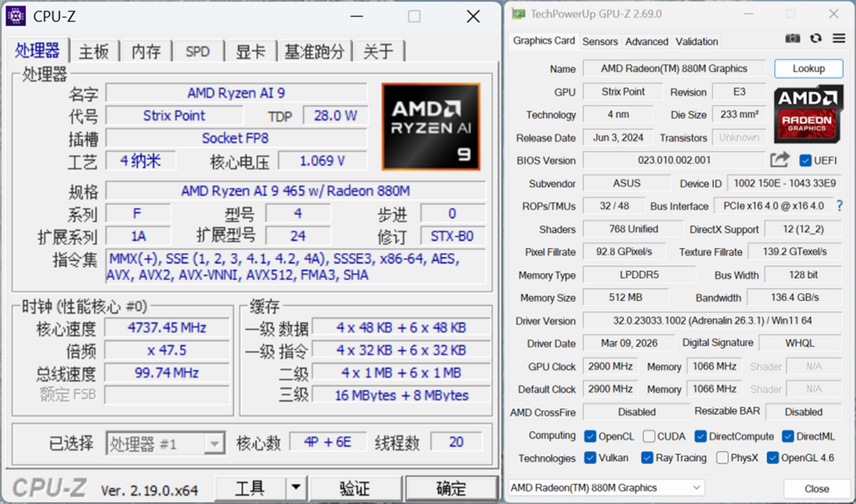856x504 pixels.
Task: Click the Bus Interface question mark icon
Action: point(840,205)
